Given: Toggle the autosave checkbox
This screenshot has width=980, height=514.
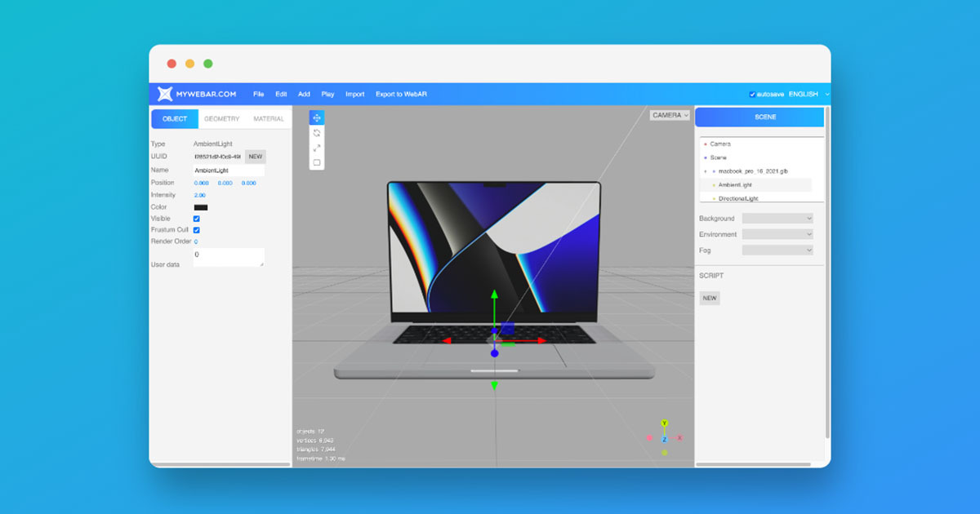Looking at the screenshot, I should 752,95.
